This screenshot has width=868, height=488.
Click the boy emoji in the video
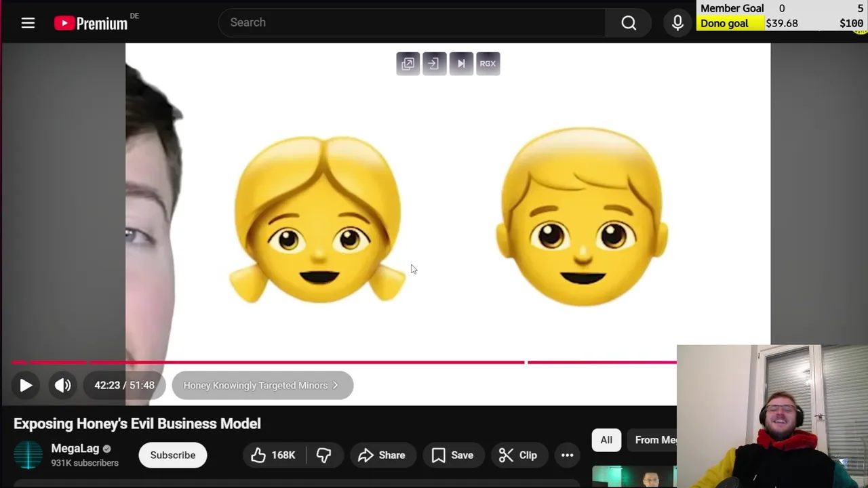click(x=583, y=217)
